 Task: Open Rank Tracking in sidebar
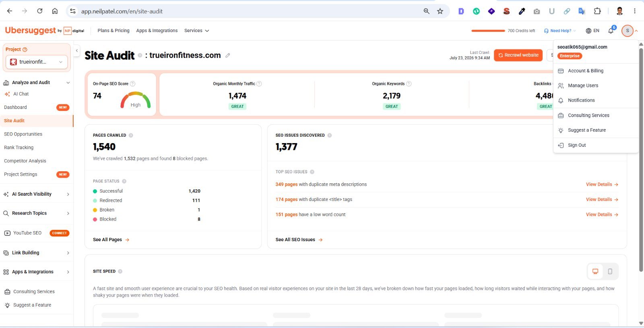click(19, 148)
